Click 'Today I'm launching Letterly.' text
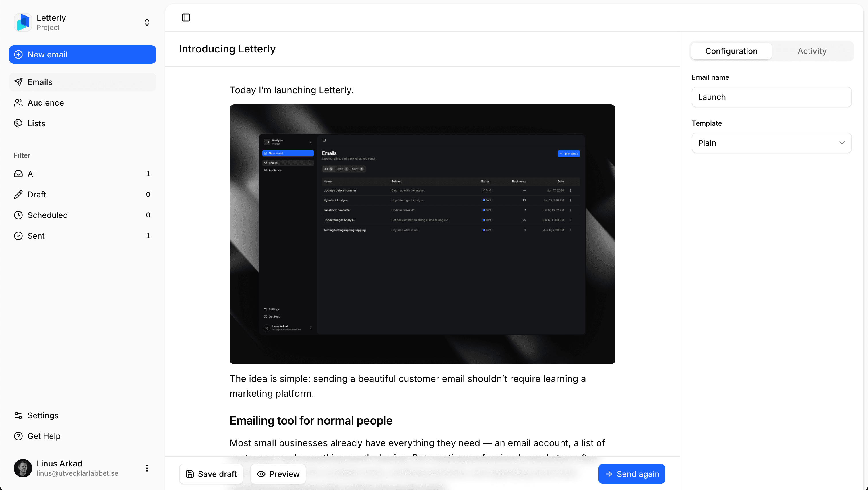The height and width of the screenshot is (490, 868). [292, 90]
